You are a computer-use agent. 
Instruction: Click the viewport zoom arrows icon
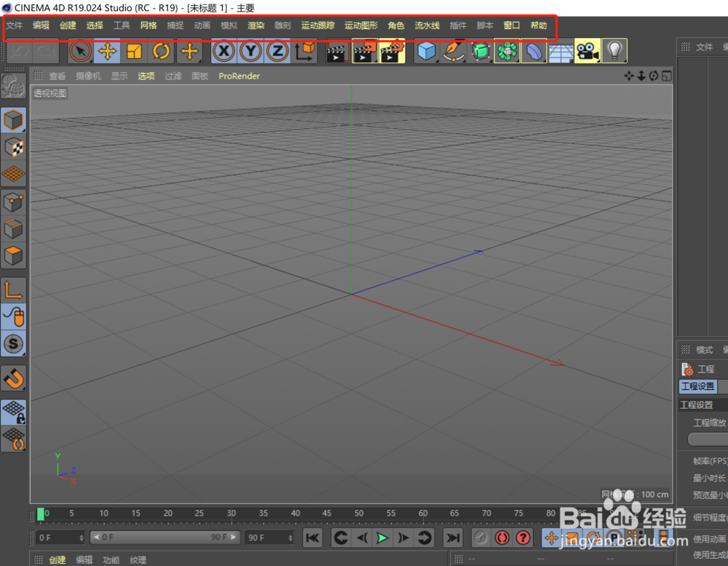tap(641, 76)
